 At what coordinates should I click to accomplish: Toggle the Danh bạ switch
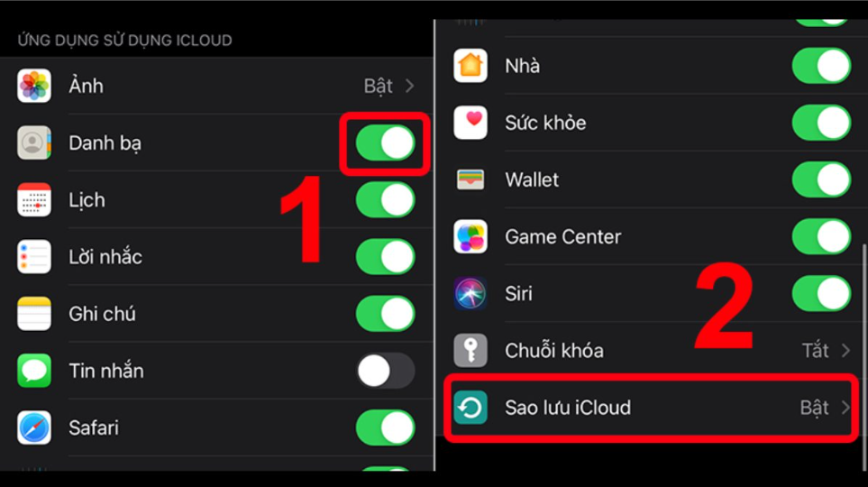click(385, 142)
